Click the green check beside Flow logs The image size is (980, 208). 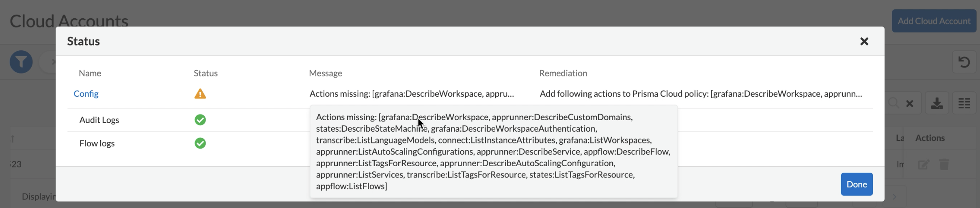click(x=200, y=143)
